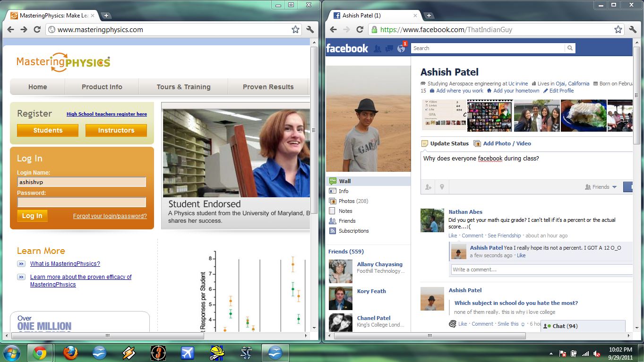
Task: Switch to the Add Photo / Video tab
Action: (502, 143)
